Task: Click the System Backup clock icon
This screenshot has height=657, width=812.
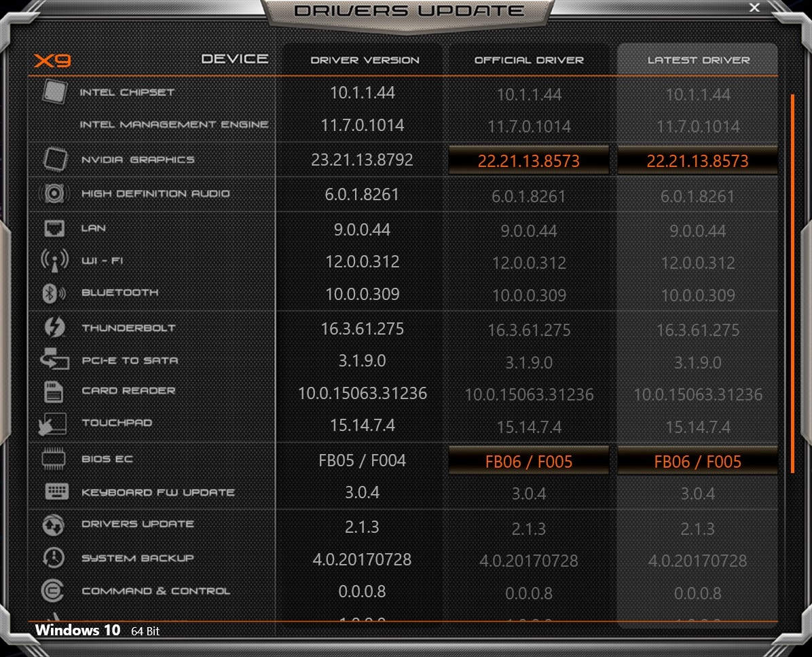Action: pyautogui.click(x=54, y=558)
